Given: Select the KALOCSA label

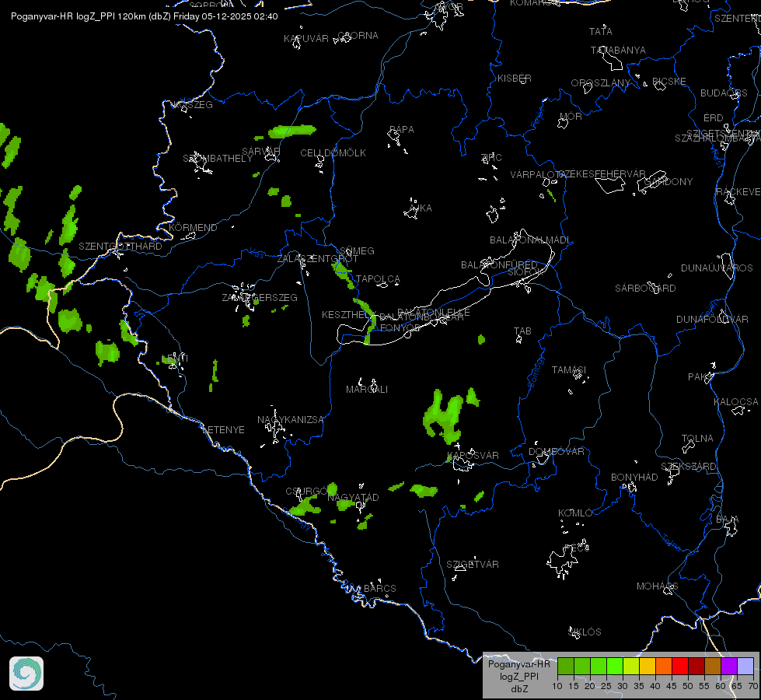Looking at the screenshot, I should [x=736, y=402].
